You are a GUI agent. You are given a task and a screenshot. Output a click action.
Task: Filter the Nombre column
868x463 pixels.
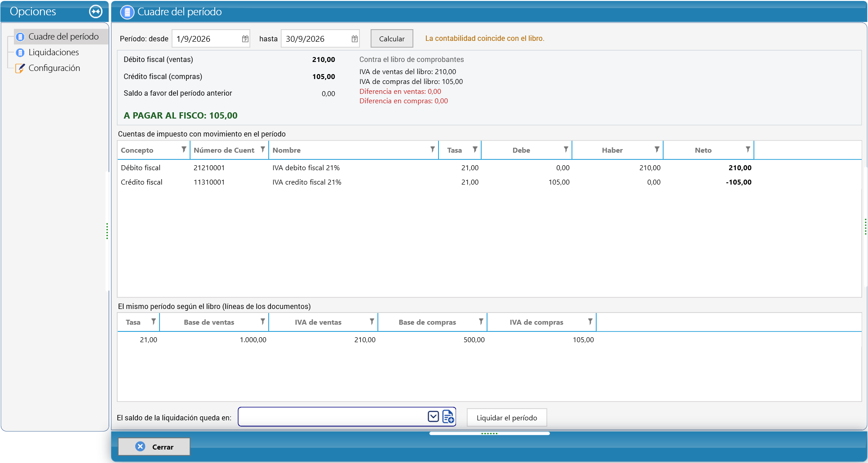point(432,150)
